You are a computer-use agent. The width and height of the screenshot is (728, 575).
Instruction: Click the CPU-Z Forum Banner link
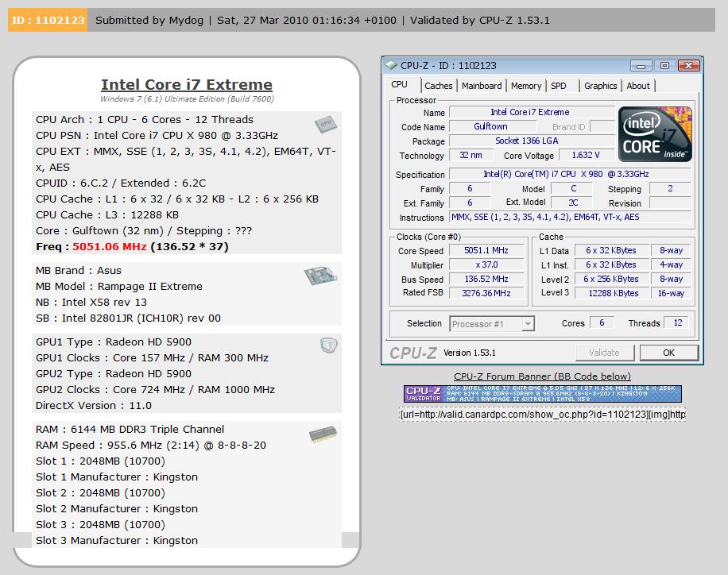coord(542,376)
